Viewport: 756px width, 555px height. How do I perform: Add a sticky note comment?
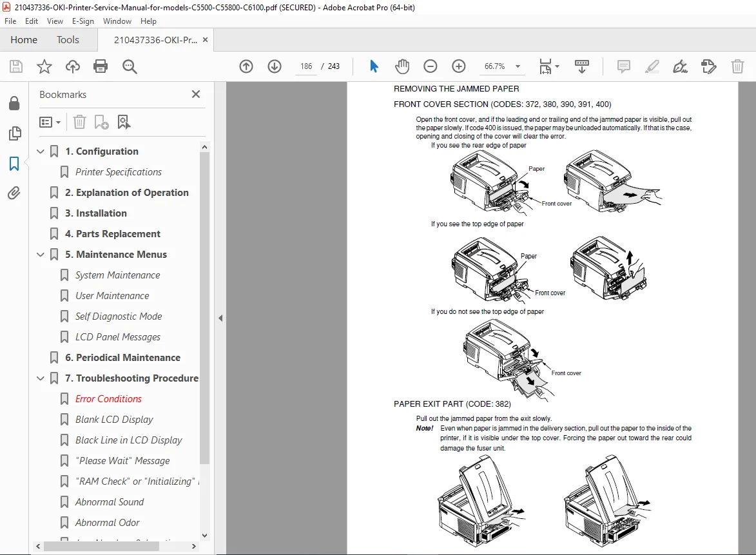623,66
